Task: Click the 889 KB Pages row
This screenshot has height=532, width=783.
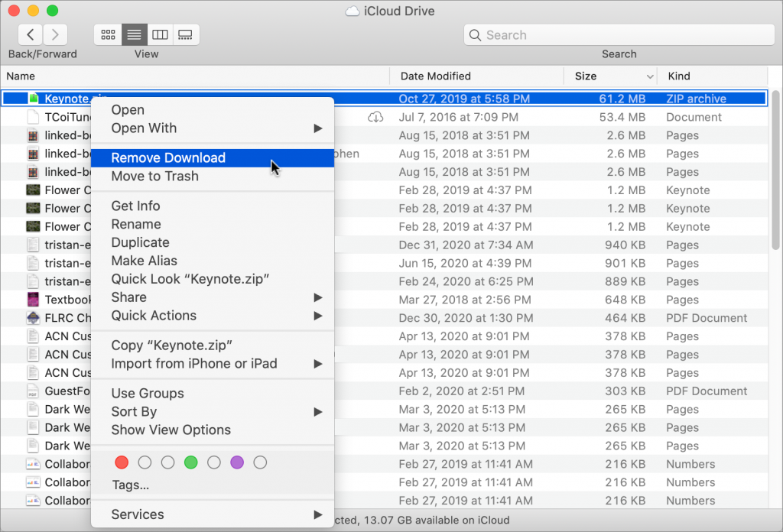Action: pyautogui.click(x=385, y=281)
